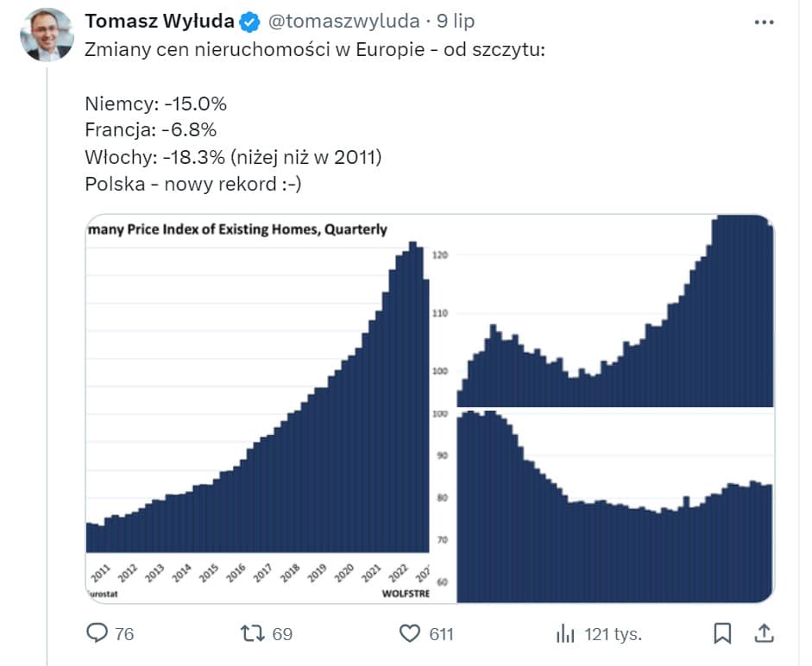Open Tomasz Wyłuda's profile avatar

[x=47, y=35]
